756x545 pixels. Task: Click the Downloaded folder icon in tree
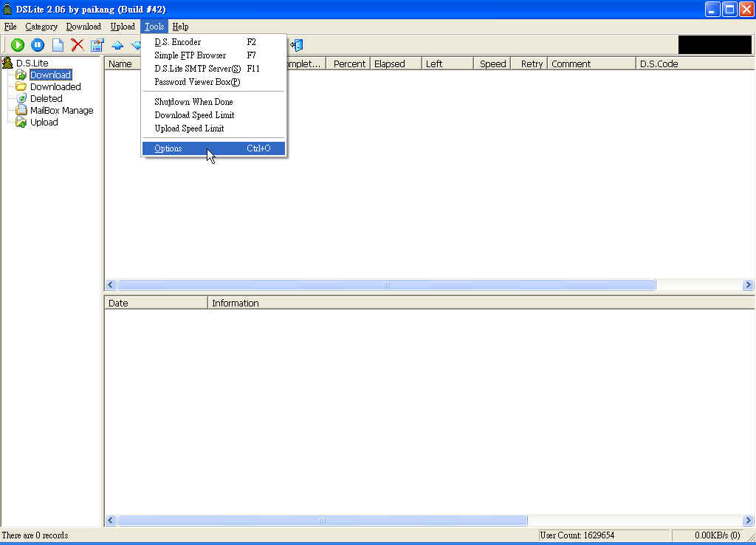tap(21, 87)
